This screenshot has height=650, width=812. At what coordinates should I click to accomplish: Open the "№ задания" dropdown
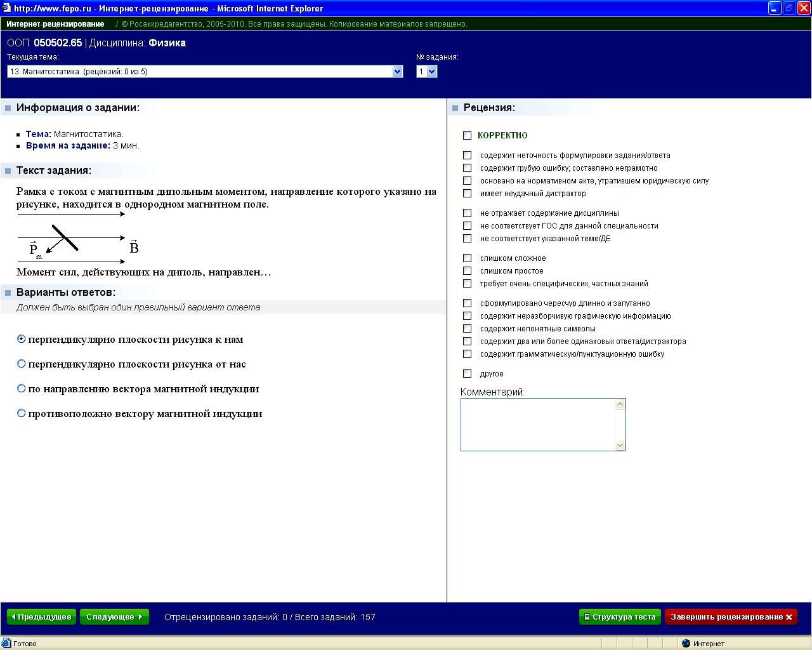coord(427,72)
